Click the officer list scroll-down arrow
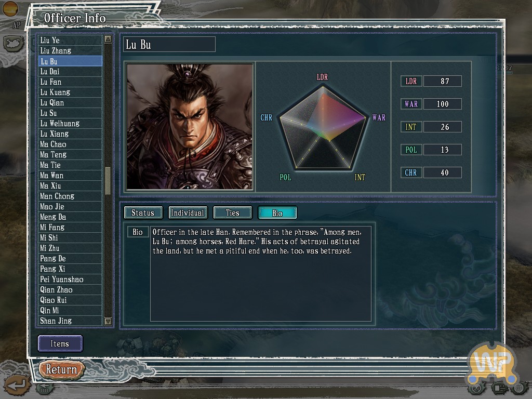This screenshot has width=532, height=399. click(x=108, y=321)
